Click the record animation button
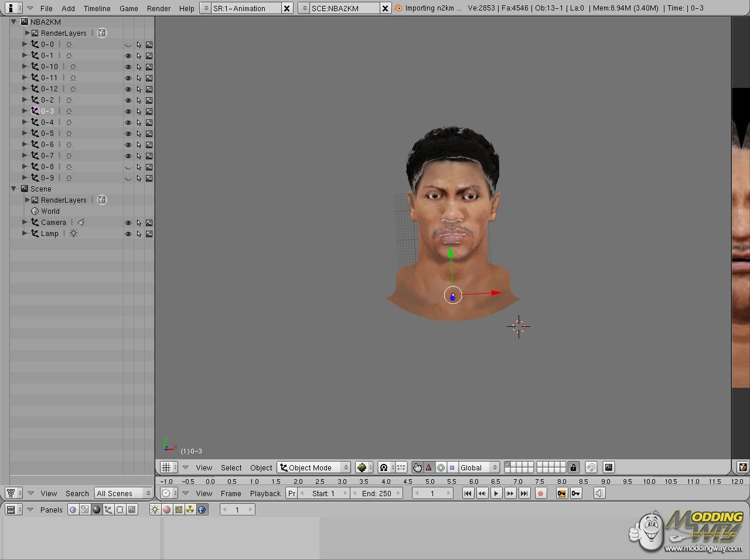The height and width of the screenshot is (560, 750). pos(540,493)
